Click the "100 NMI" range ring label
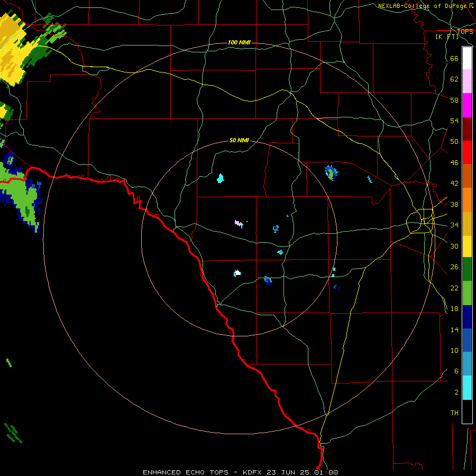476x476 pixels. coord(239,42)
